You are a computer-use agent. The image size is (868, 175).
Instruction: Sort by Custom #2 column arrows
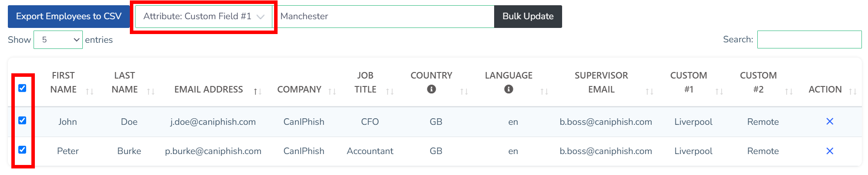789,91
